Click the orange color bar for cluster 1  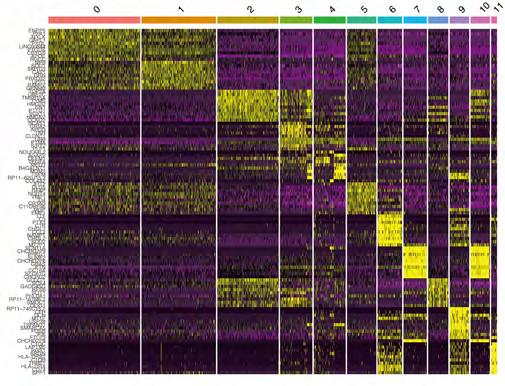pyautogui.click(x=179, y=20)
